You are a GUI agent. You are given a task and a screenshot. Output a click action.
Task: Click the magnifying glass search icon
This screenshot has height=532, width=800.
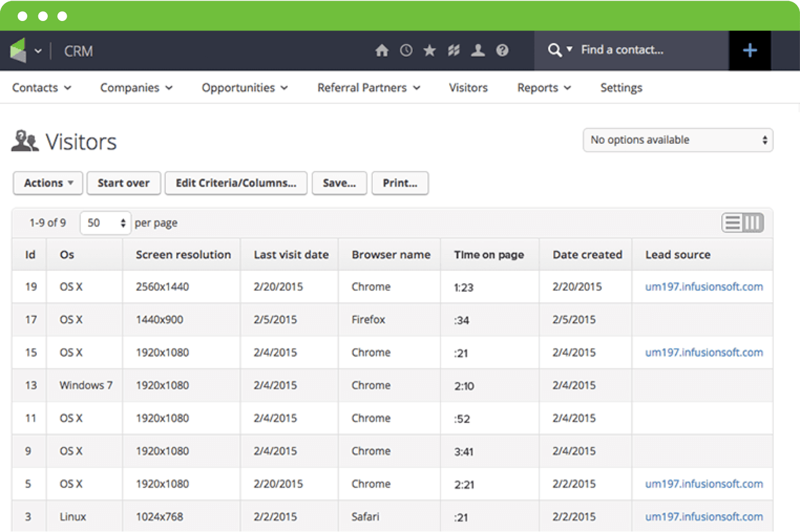(x=554, y=50)
